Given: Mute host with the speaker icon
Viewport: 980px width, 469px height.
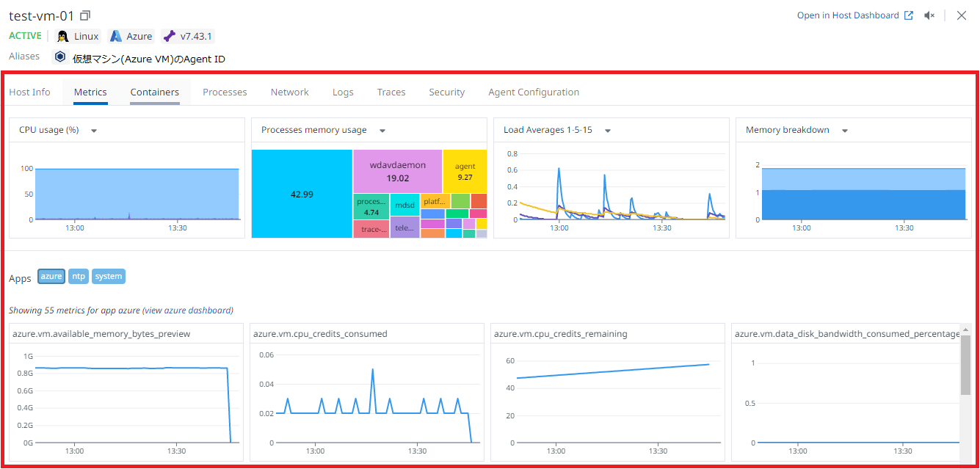Looking at the screenshot, I should point(929,15).
